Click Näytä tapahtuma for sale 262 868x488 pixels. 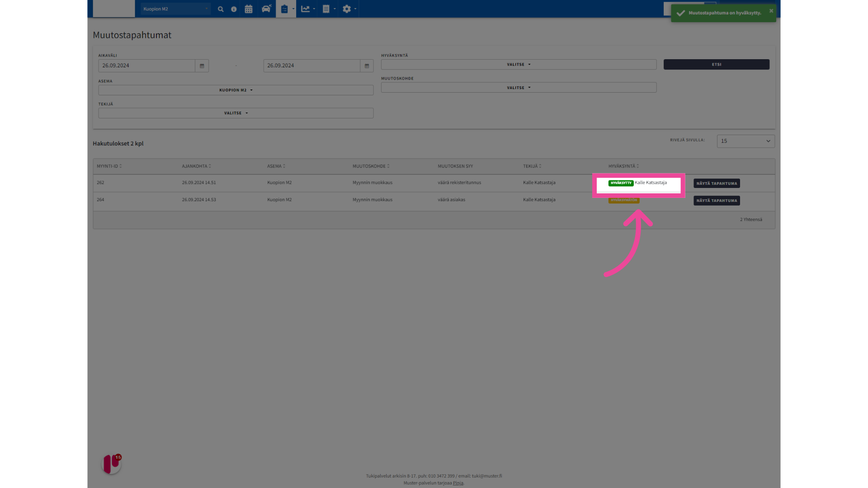[717, 183]
